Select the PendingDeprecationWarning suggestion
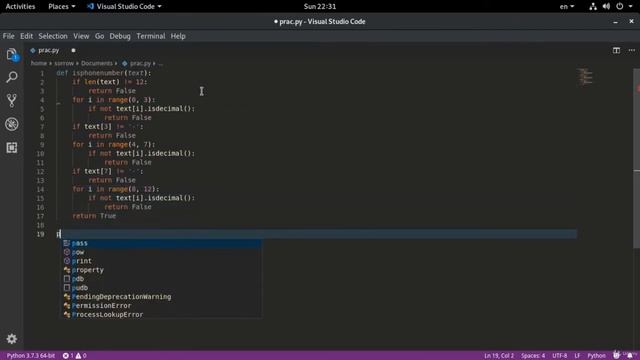640x360 pixels. (162, 297)
